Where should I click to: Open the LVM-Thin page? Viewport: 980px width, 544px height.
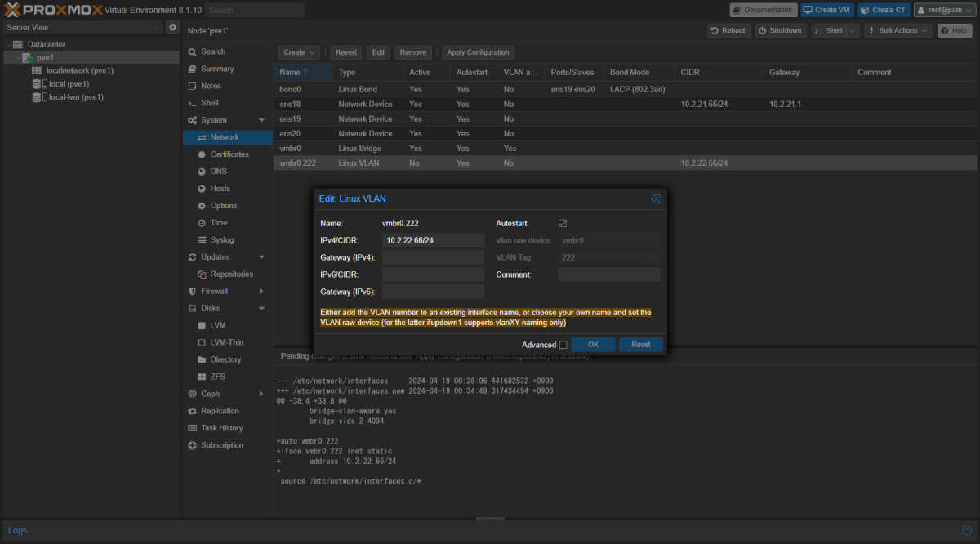tap(227, 343)
